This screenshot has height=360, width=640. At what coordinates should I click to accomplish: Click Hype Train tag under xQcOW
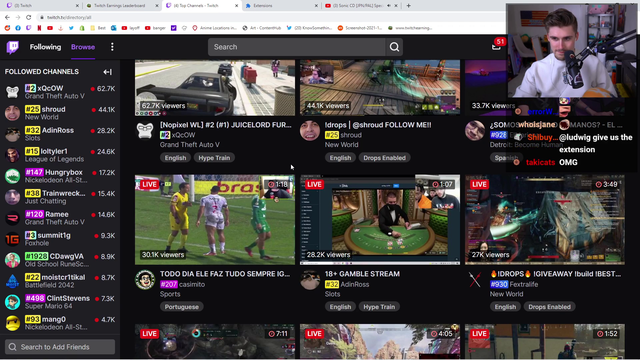tap(214, 158)
